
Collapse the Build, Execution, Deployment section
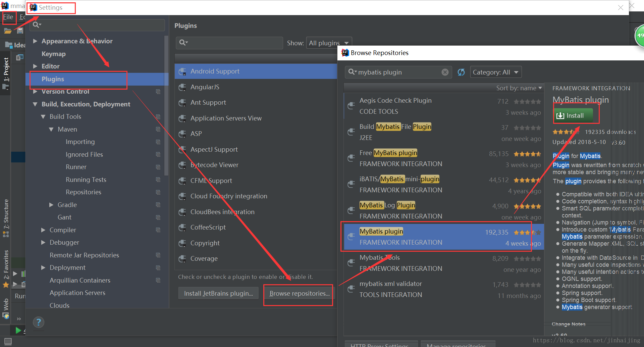coord(36,104)
